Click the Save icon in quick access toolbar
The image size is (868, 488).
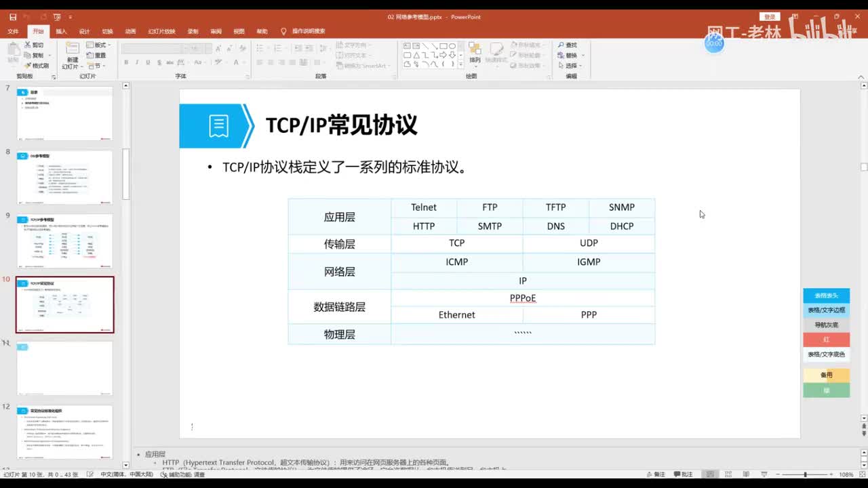tap(13, 17)
